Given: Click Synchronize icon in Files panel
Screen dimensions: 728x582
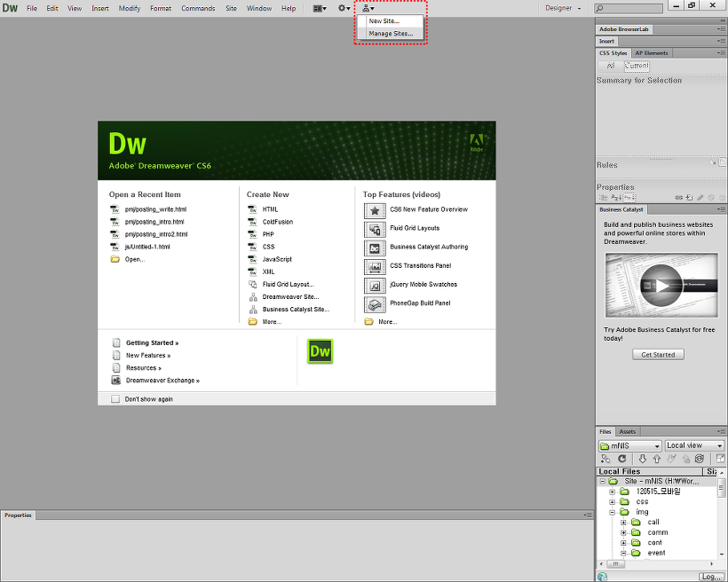Looking at the screenshot, I should click(x=700, y=459).
